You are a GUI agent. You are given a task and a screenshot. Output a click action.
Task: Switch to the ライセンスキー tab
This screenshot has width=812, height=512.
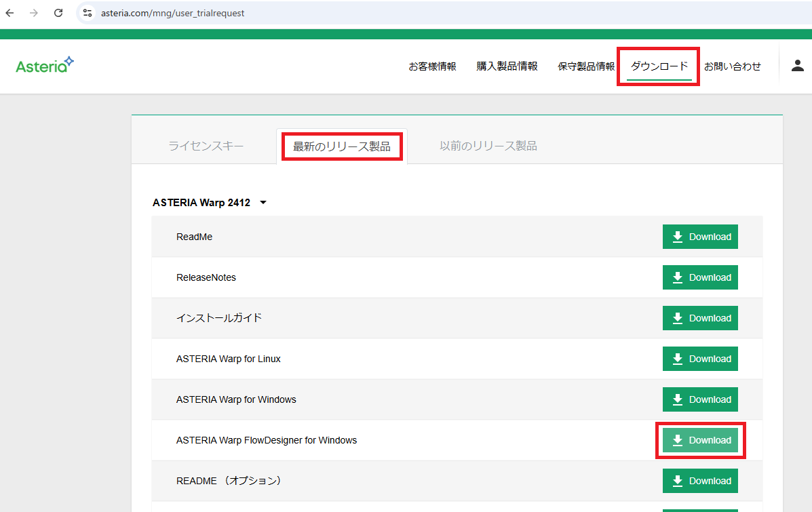[206, 146]
